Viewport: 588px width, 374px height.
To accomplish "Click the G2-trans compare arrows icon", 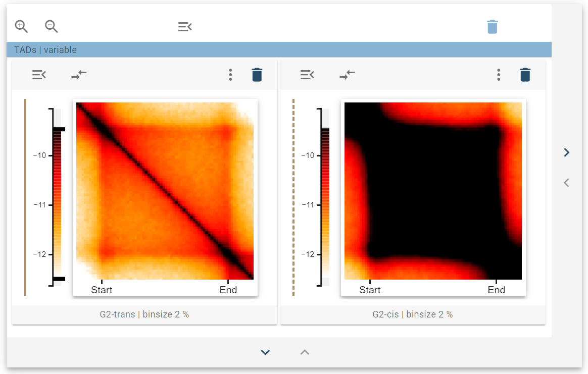I will (x=79, y=75).
